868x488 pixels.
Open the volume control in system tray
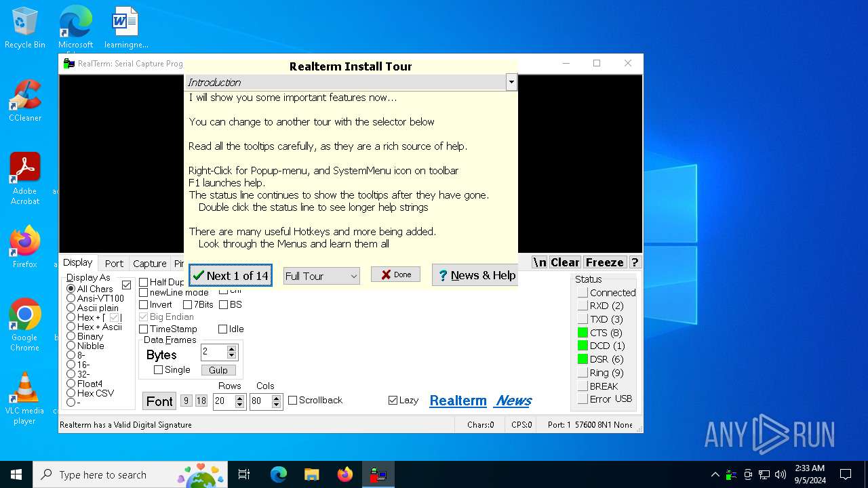781,474
